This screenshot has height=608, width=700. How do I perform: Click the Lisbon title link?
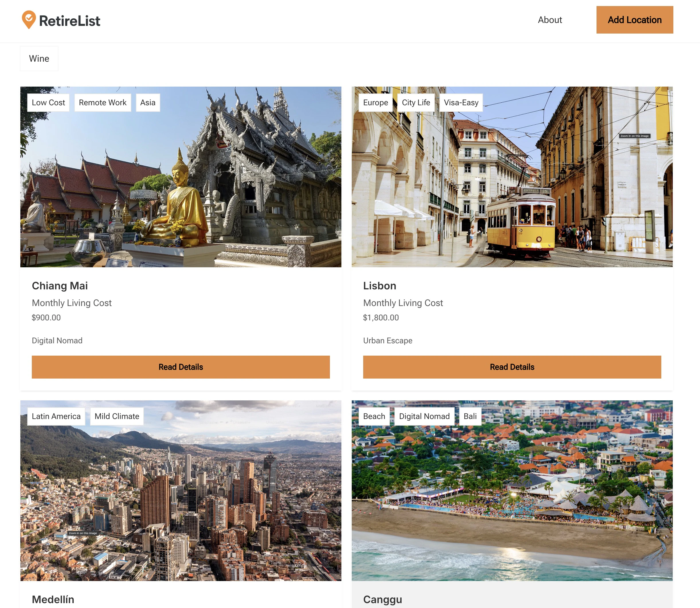(x=379, y=286)
